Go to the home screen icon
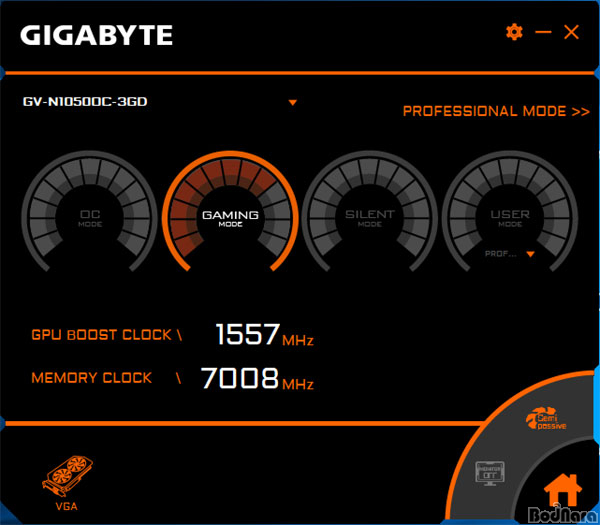The width and height of the screenshot is (600, 525). (x=562, y=490)
